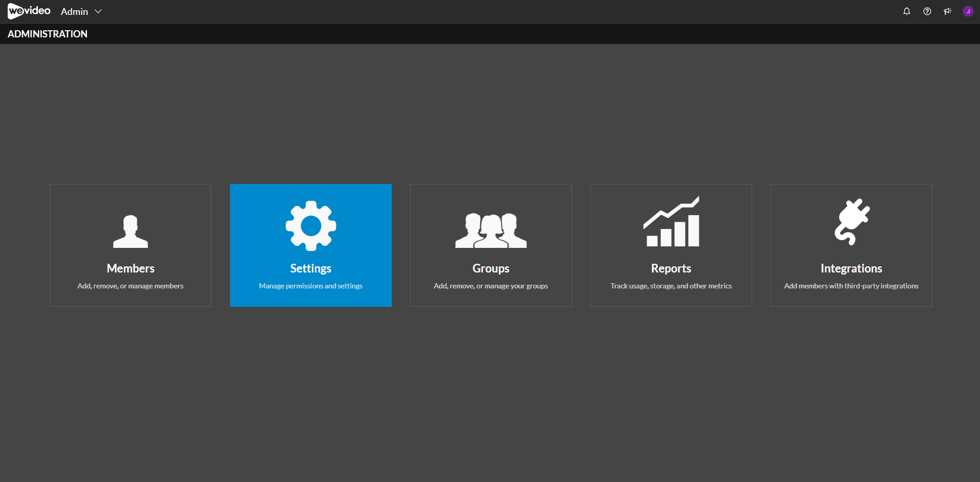980x482 pixels.
Task: Click 'Add members with third-party integrations' text
Action: coord(851,286)
